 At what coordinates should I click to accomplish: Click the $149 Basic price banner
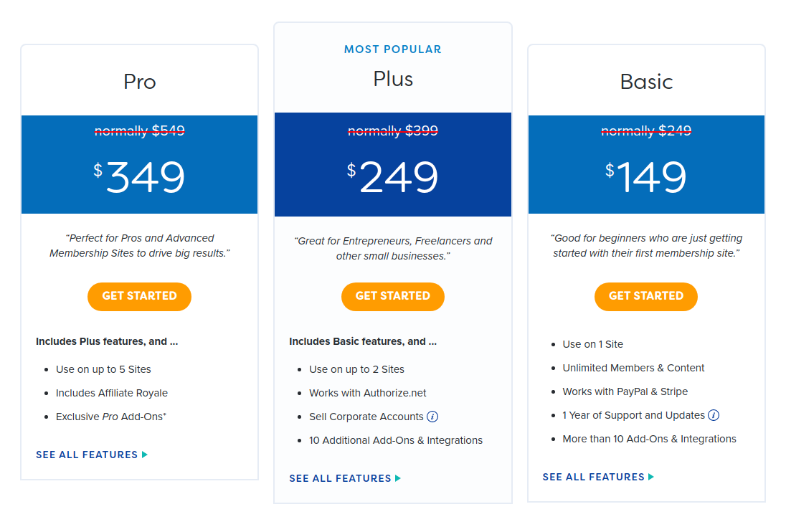point(647,164)
